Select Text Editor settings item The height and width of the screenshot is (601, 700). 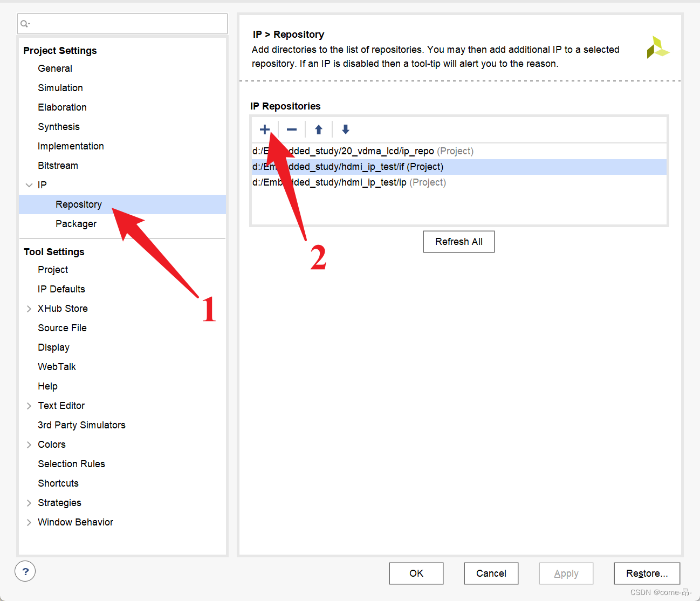tap(61, 406)
